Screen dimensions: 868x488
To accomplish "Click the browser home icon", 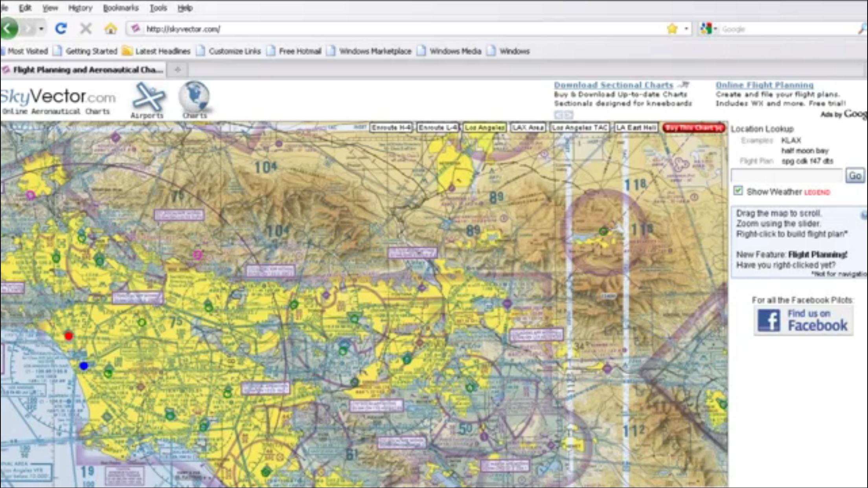I will click(x=110, y=29).
